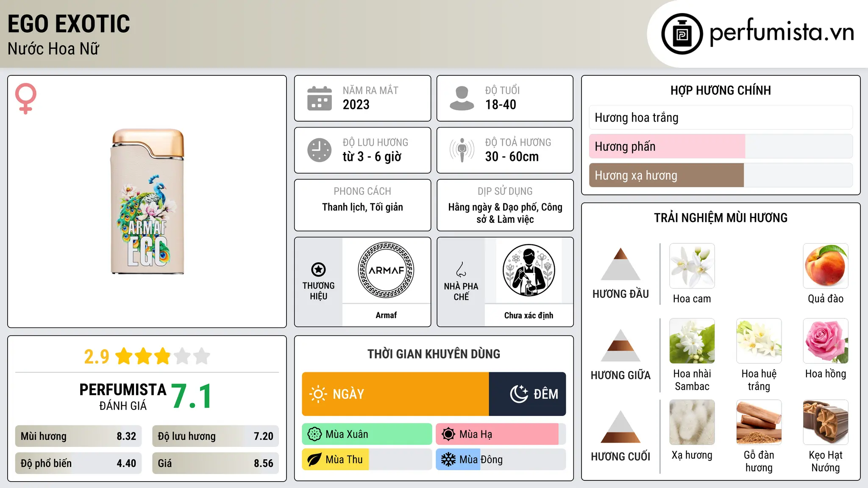Click the green 7.1 Perfumista score
The width and height of the screenshot is (868, 488).
[192, 396]
